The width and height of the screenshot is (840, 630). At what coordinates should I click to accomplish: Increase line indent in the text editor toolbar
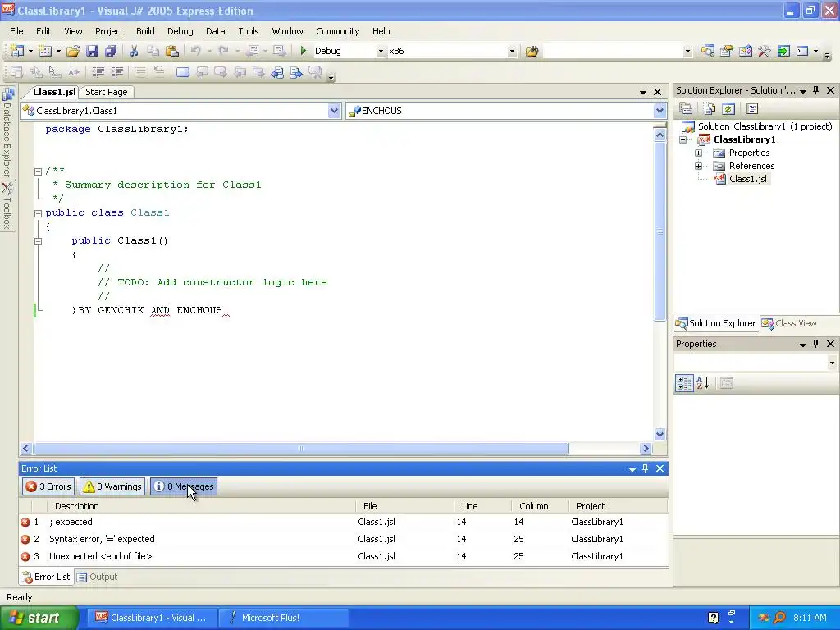click(x=116, y=72)
